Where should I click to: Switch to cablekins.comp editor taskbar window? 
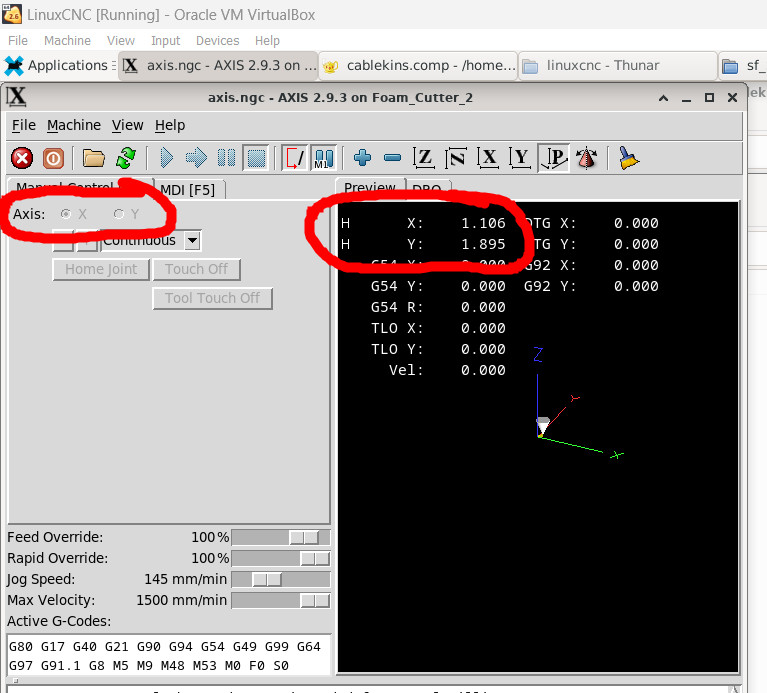click(x=418, y=66)
